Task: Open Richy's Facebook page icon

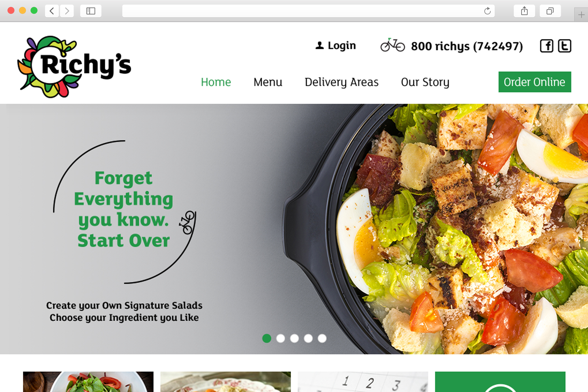Action: (547, 46)
